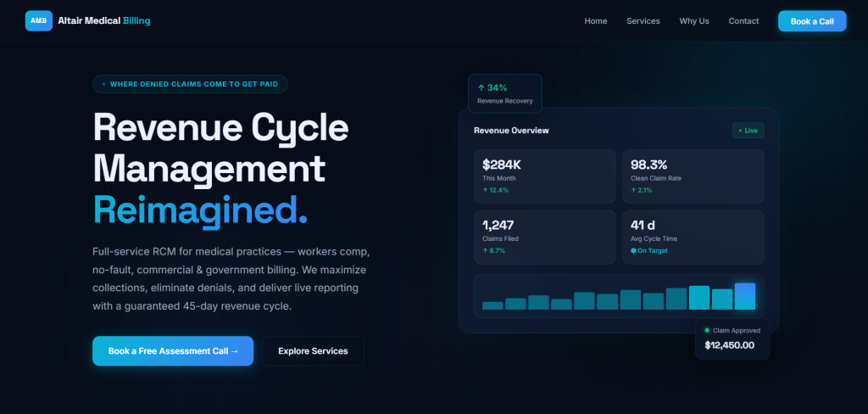Click the On Target status dot
Screen dimensions: 868x414
pos(633,250)
